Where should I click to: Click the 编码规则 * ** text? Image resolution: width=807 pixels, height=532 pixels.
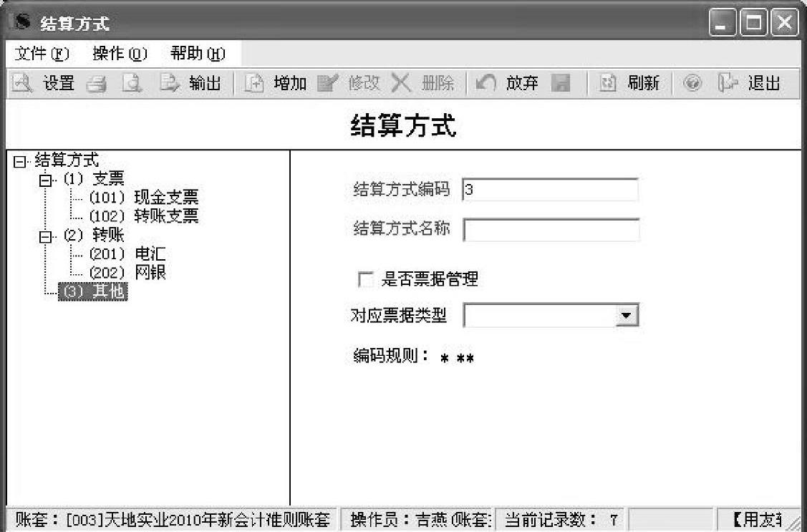(414, 357)
